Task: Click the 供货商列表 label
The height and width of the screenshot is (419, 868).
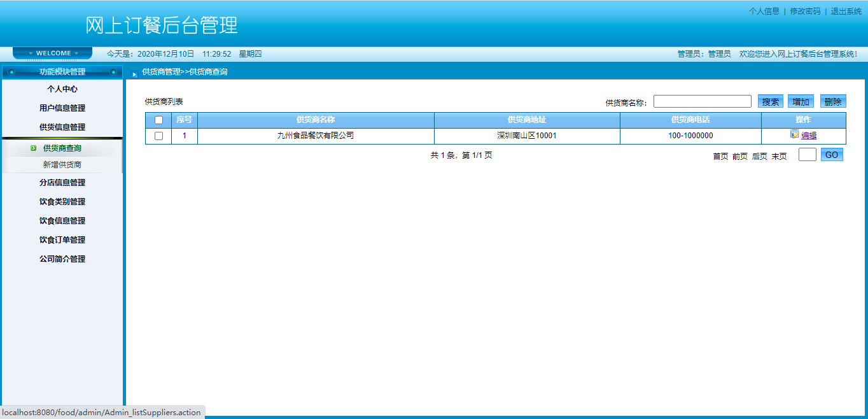Action: 164,102
